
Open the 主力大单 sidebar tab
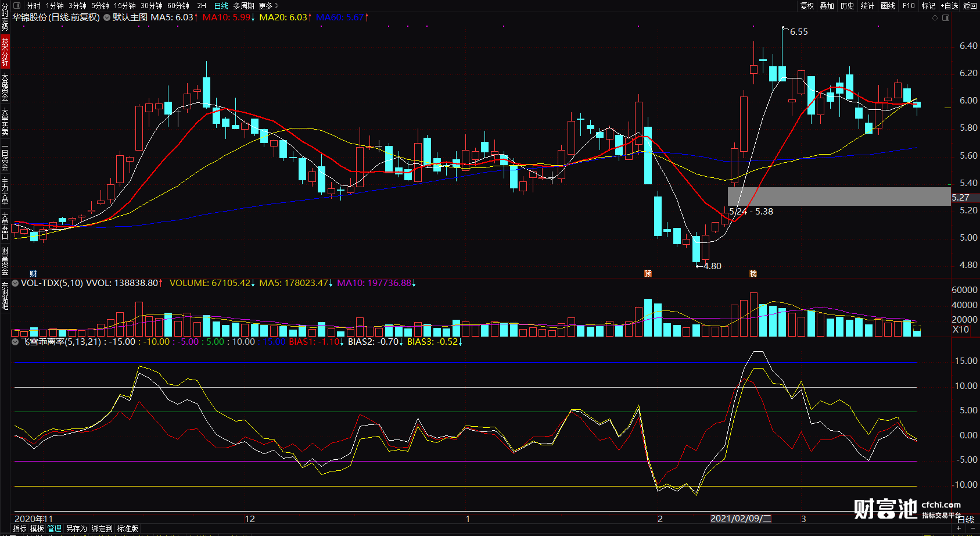[5, 192]
